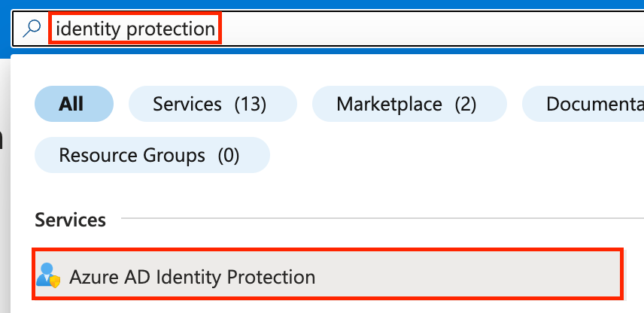Filter by Resource Groups (0)

click(149, 155)
